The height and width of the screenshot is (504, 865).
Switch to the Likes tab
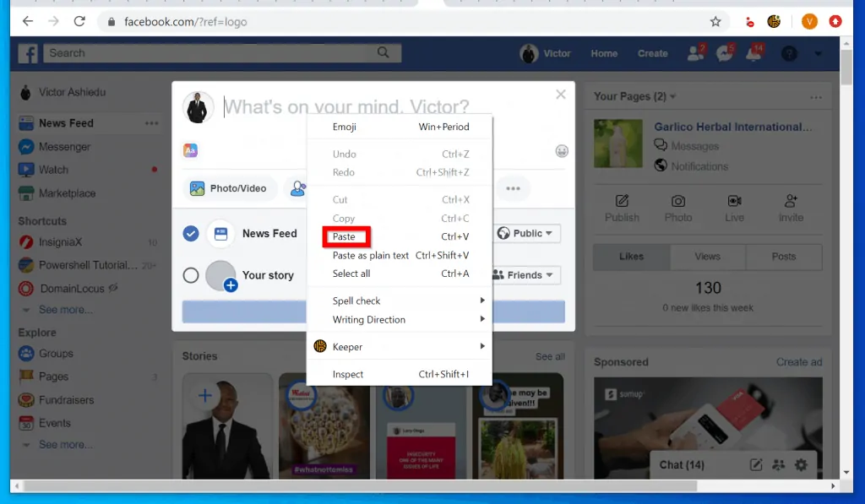[x=632, y=257]
